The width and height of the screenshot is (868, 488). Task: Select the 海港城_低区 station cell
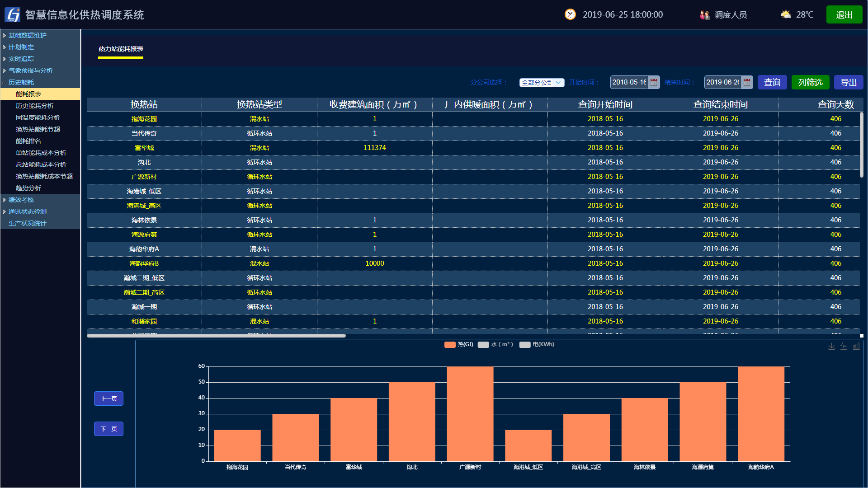(144, 191)
